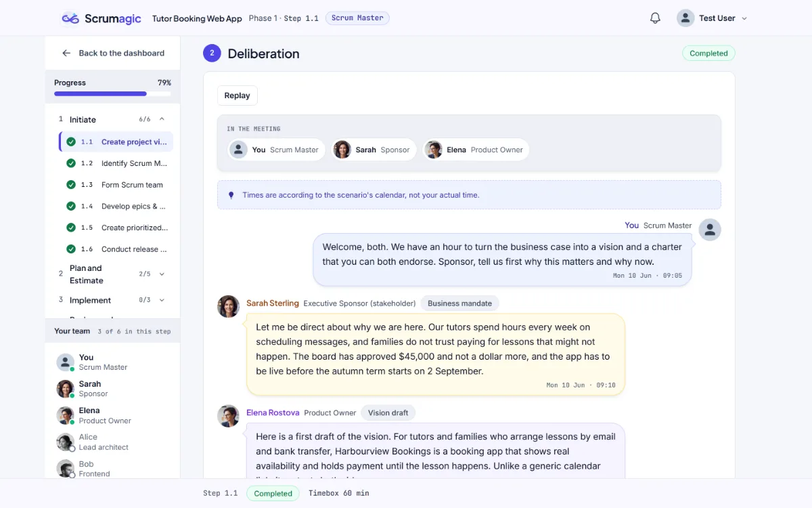812x508 pixels.
Task: Click the step 2 circle beside Deliberation
Action: click(x=212, y=54)
